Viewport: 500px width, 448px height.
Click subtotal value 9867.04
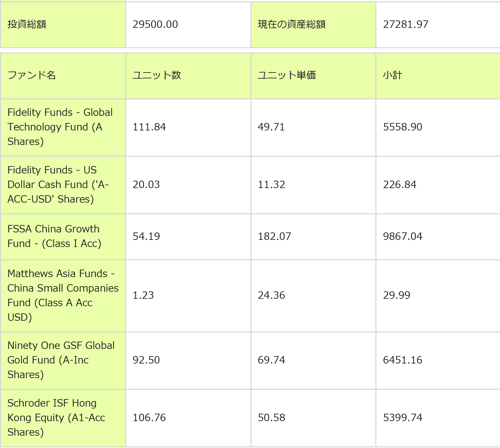403,236
